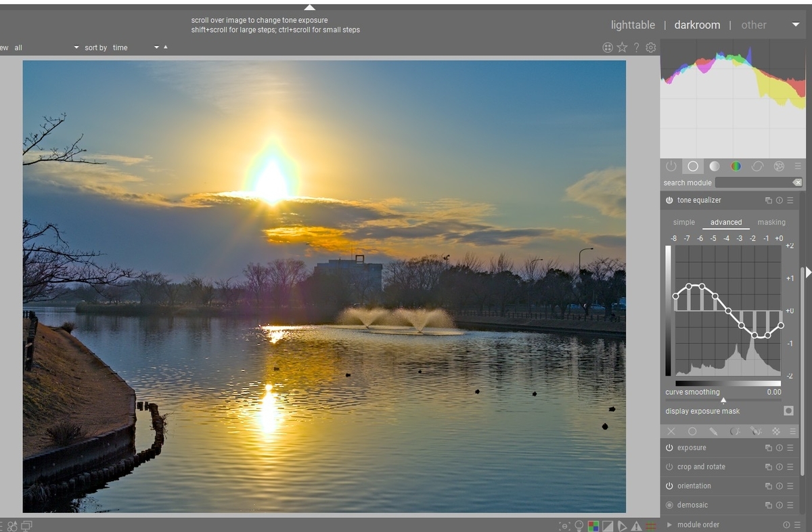Screen dimensions: 812x532
Task: Turn off blending mask
Action: coord(671,431)
